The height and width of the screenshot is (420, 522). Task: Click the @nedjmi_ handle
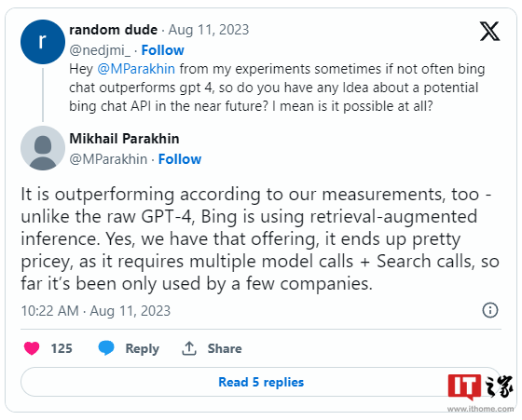(x=100, y=50)
